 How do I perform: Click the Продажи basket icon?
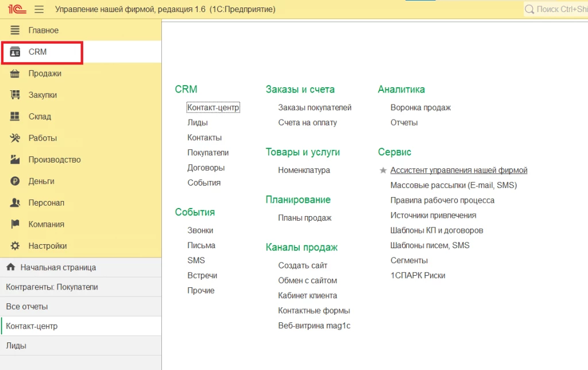click(x=15, y=74)
